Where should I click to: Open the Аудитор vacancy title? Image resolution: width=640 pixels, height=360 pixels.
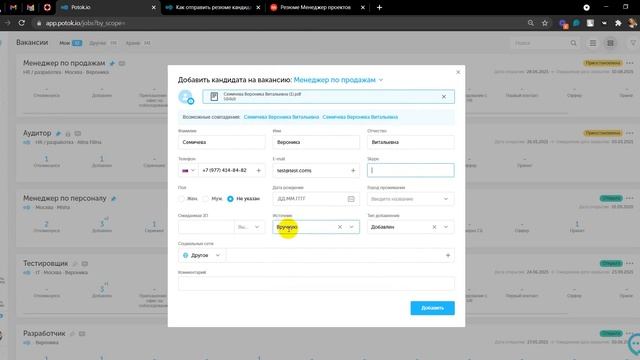(x=37, y=133)
